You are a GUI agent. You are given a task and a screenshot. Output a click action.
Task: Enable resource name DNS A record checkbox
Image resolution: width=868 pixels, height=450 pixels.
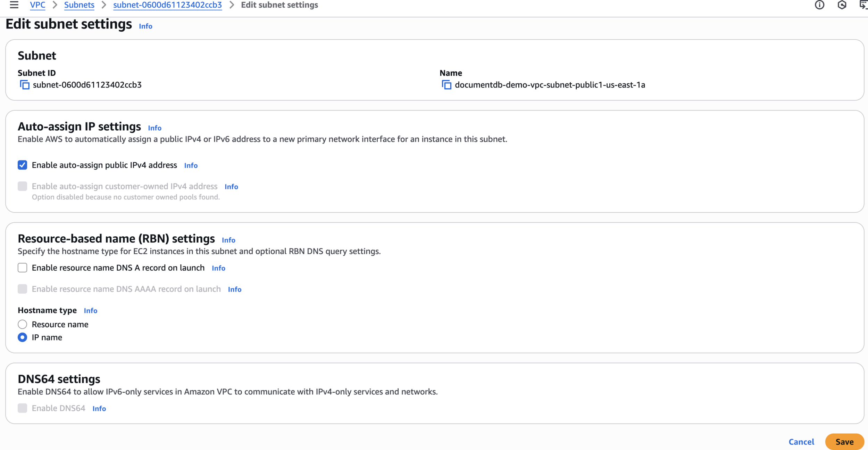pos(23,268)
